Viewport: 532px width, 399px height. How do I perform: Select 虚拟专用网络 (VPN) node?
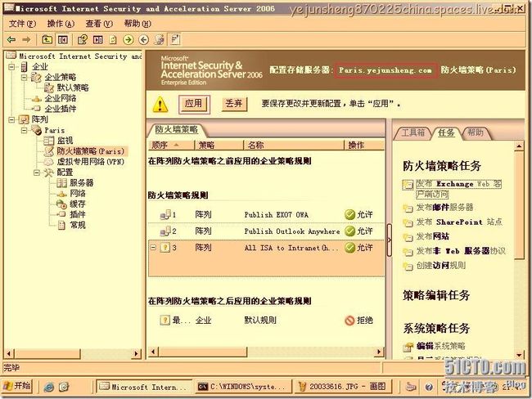coord(91,162)
